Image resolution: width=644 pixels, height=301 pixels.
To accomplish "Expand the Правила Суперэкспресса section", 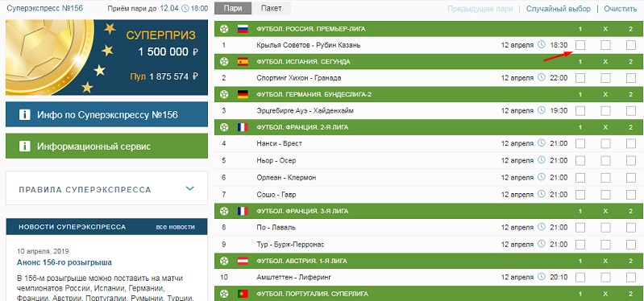I will (x=106, y=189).
